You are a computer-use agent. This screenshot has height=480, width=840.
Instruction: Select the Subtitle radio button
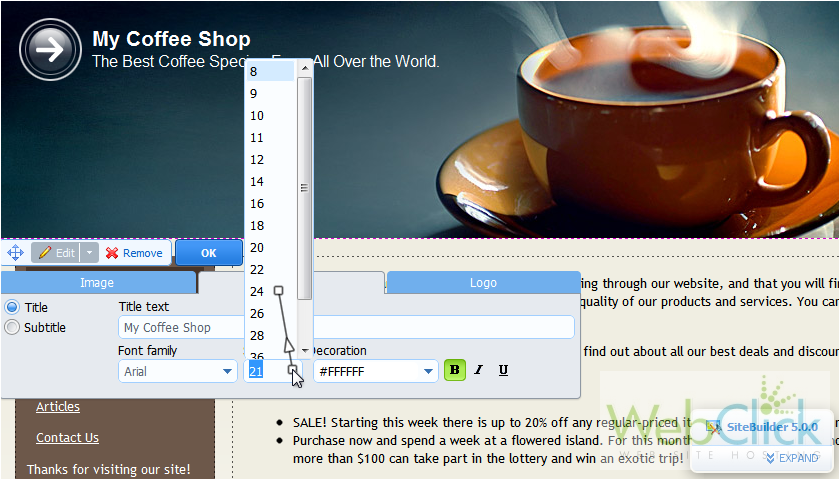click(x=12, y=327)
